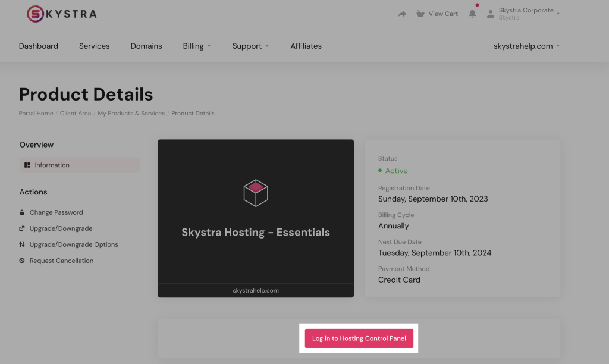Screen dimensions: 609x364
Task: Click the shopping cart icon
Action: pyautogui.click(x=421, y=13)
